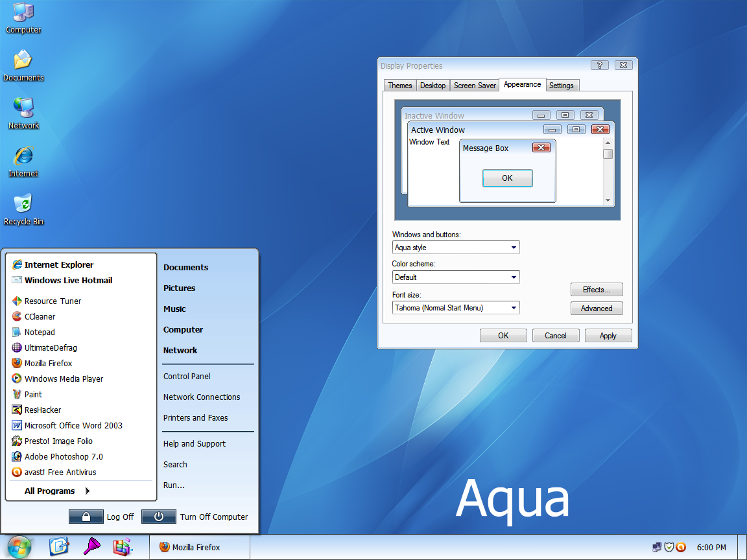Click the Log Off lock button

click(86, 517)
